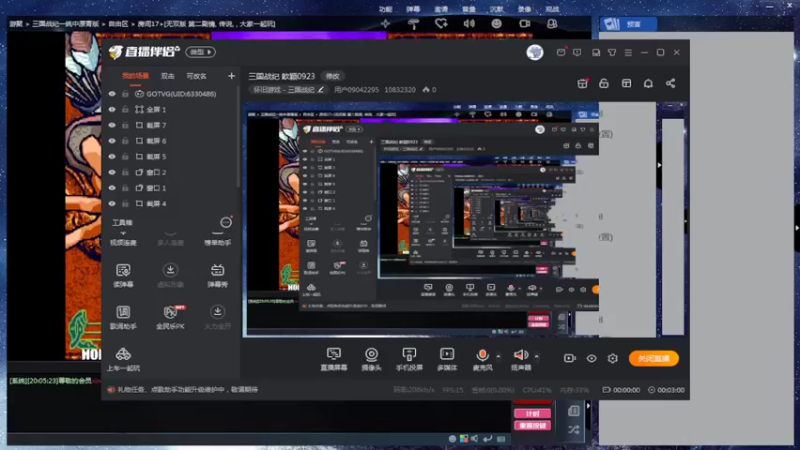Click small arrow above background window side icons
The height and width of the screenshot is (450, 800).
(x=588, y=406)
